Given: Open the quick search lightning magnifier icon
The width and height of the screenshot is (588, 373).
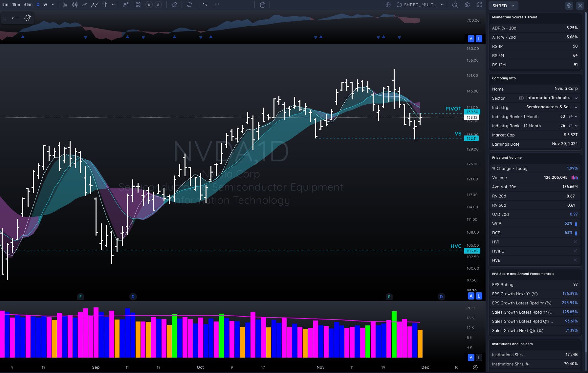Looking at the screenshot, I should [455, 5].
